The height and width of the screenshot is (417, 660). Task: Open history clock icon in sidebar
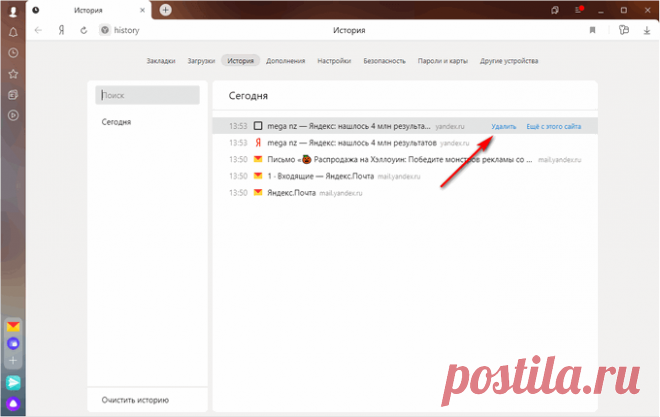[x=13, y=53]
